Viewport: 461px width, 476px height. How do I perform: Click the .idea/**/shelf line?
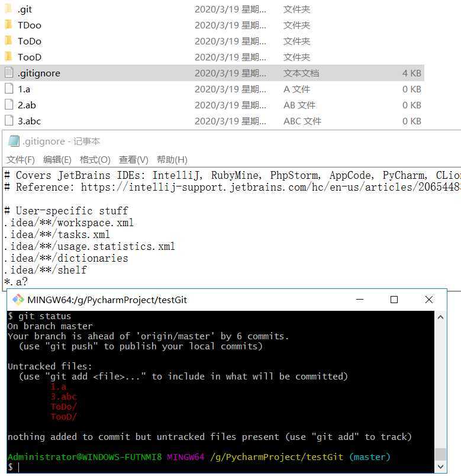click(x=46, y=270)
